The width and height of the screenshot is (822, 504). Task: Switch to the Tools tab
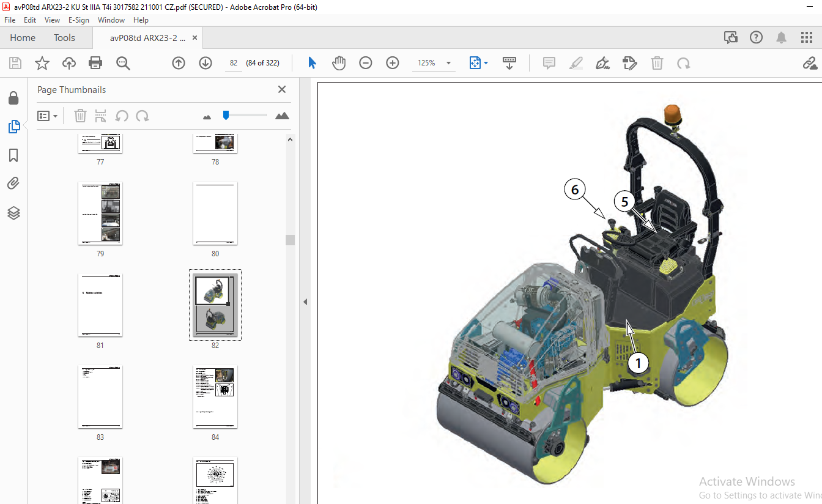[x=64, y=37]
